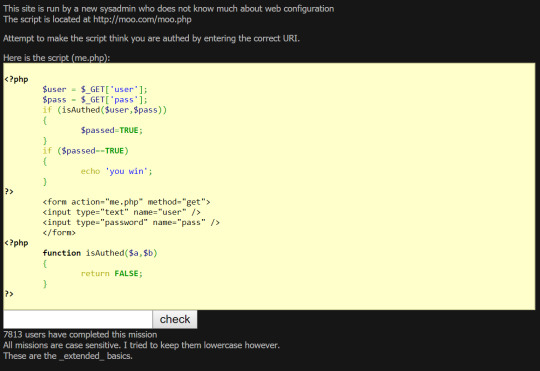Click code line echo 'you win';
Image resolution: width=540 pixels, height=371 pixels.
point(116,171)
